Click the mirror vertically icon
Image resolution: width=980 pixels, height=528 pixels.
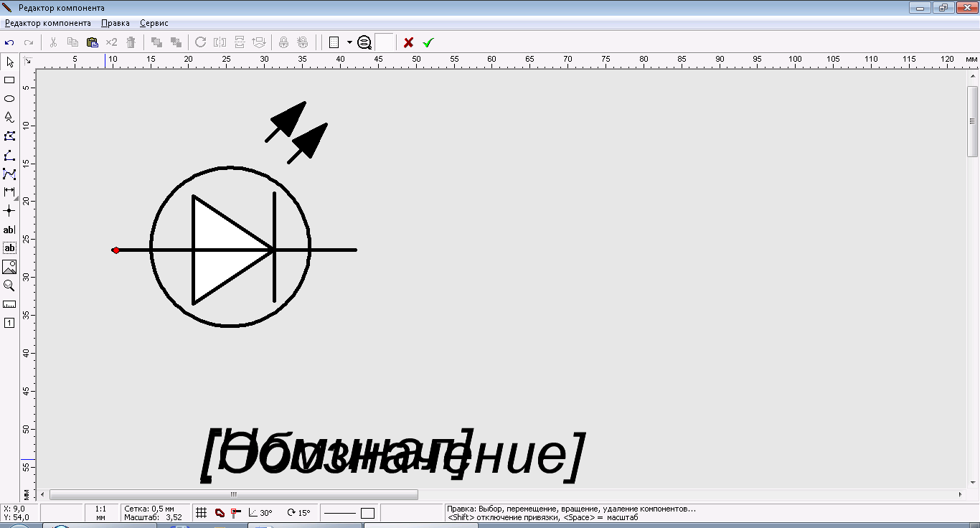point(240,42)
